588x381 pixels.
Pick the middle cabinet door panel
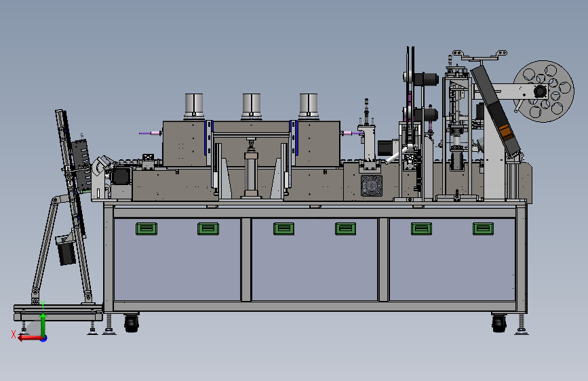pyautogui.click(x=315, y=260)
